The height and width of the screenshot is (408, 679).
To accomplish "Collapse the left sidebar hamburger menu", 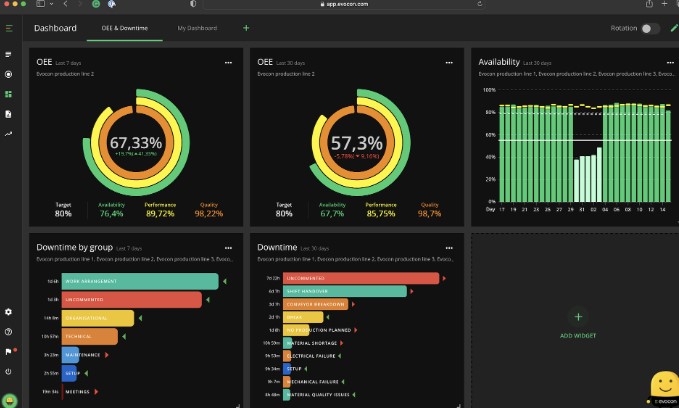I will point(9,28).
